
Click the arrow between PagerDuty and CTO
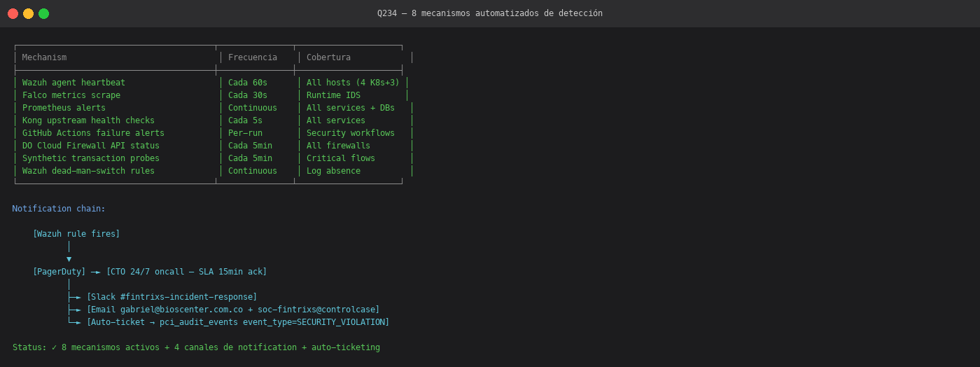tap(96, 272)
